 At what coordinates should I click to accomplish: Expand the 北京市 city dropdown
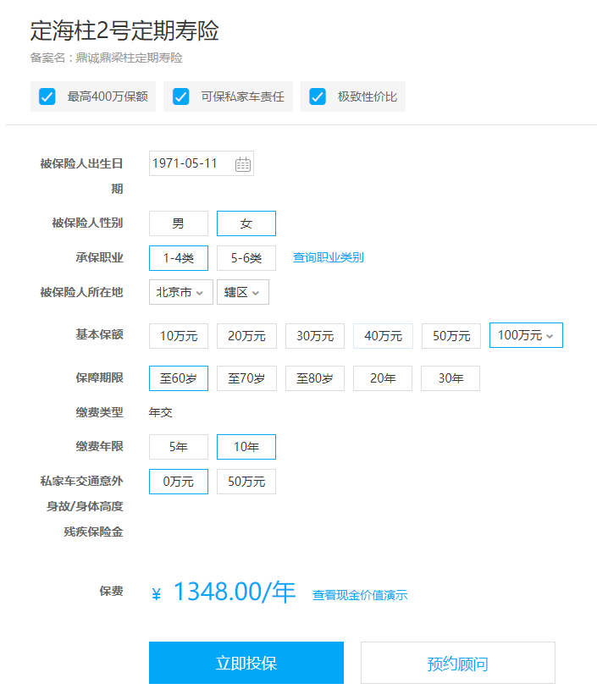(181, 292)
